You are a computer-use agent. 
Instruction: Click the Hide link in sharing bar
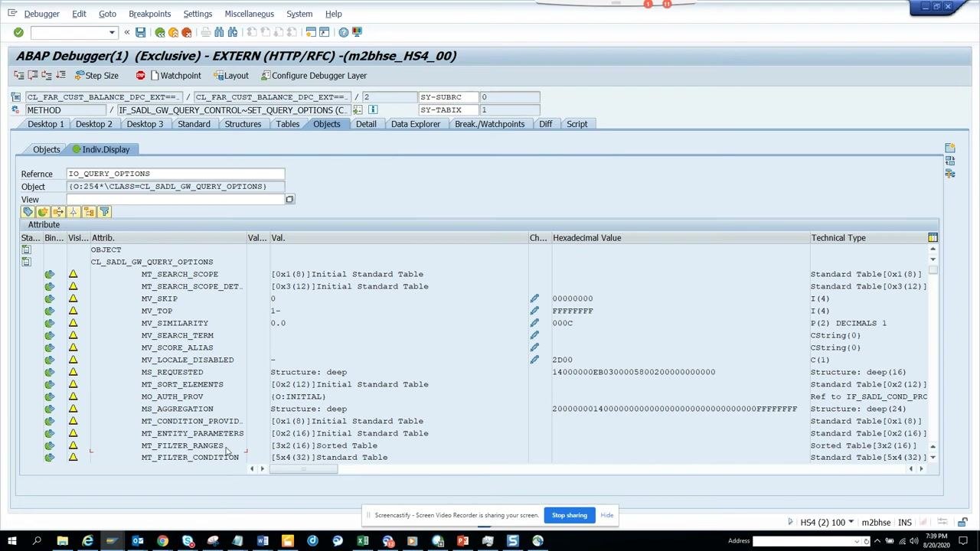click(x=607, y=515)
